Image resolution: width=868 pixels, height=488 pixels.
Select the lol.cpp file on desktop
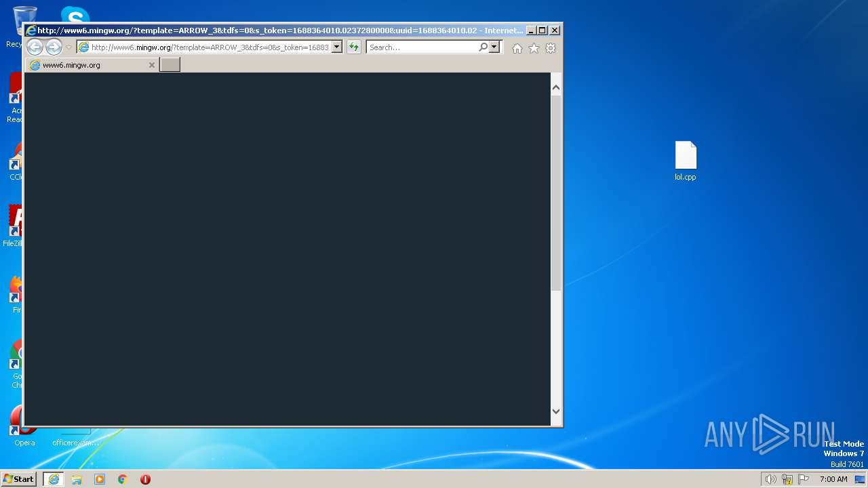(686, 161)
